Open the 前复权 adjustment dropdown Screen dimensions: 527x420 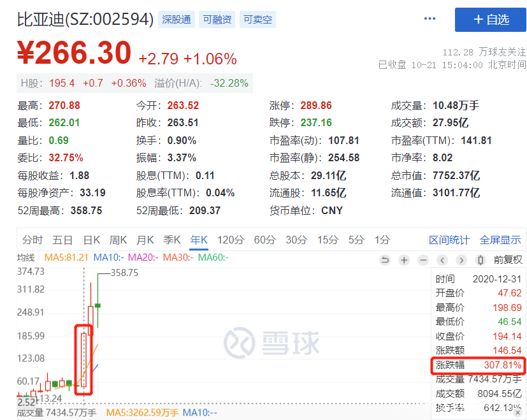coord(508,260)
